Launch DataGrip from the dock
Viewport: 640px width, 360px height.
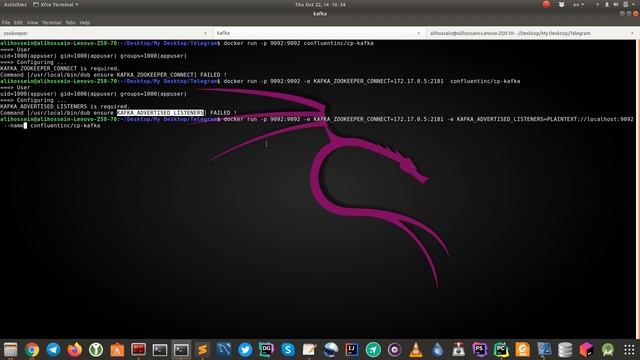(x=266, y=350)
